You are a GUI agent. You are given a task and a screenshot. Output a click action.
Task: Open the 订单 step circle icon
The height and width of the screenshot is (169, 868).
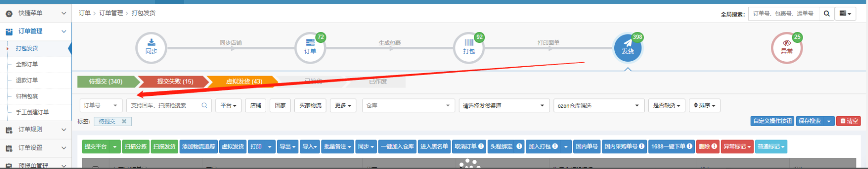point(310,47)
